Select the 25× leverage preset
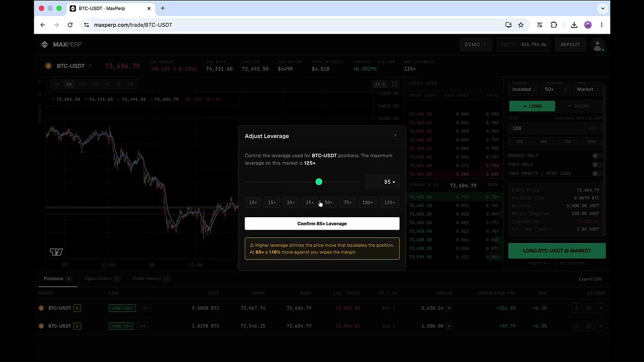644x362 pixels. coord(309,203)
